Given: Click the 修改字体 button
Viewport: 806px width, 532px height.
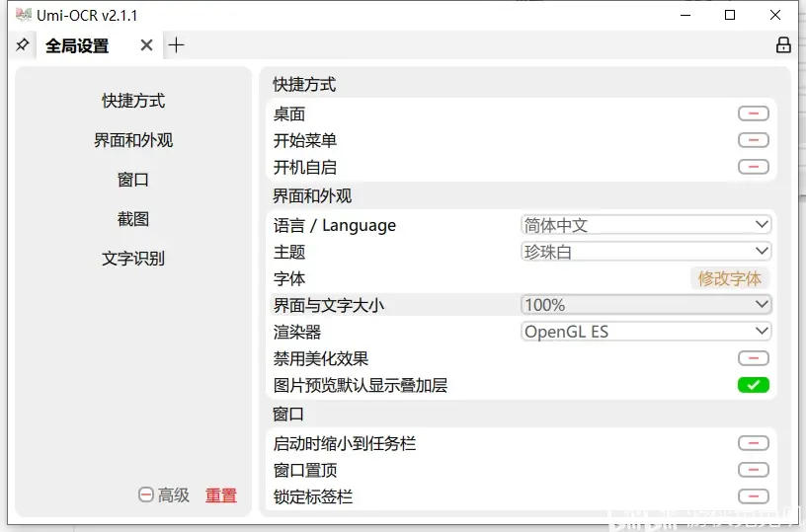Looking at the screenshot, I should 729,278.
